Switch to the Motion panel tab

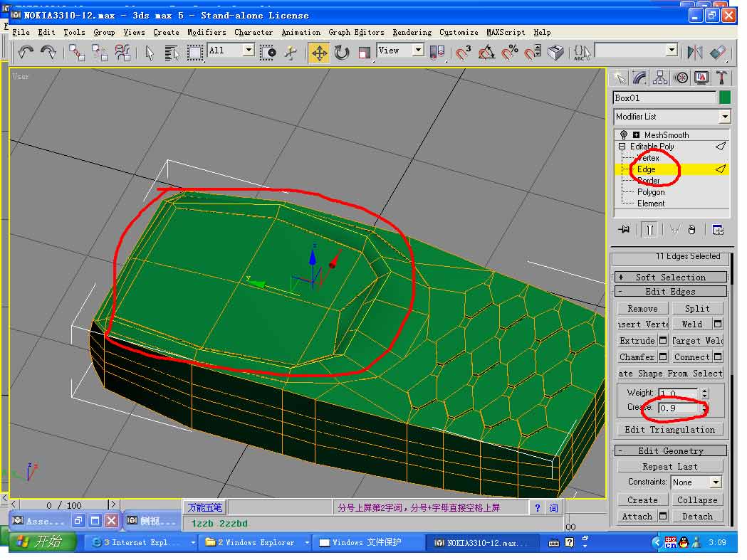point(681,78)
